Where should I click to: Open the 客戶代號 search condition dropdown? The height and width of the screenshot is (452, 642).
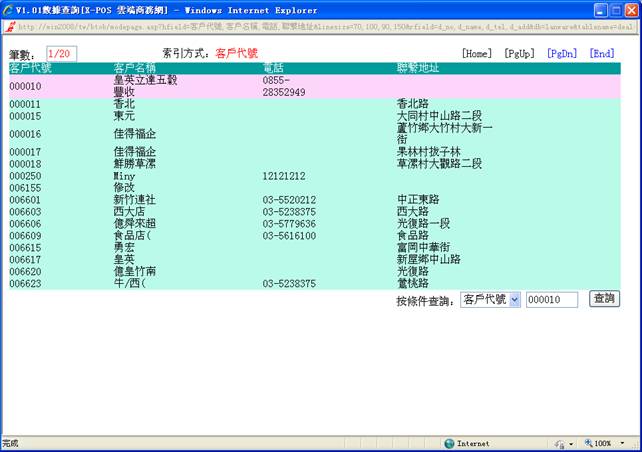[x=491, y=299]
